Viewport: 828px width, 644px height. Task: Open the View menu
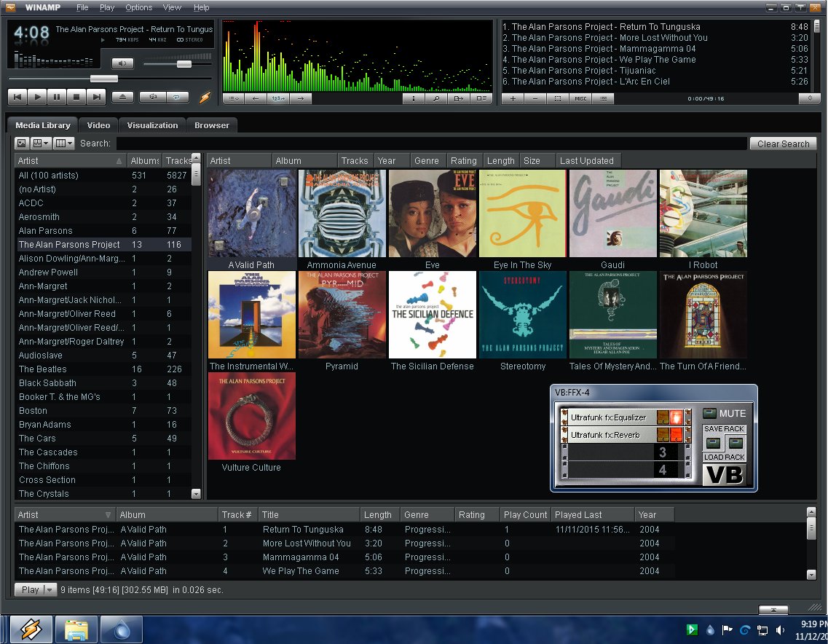pyautogui.click(x=172, y=7)
